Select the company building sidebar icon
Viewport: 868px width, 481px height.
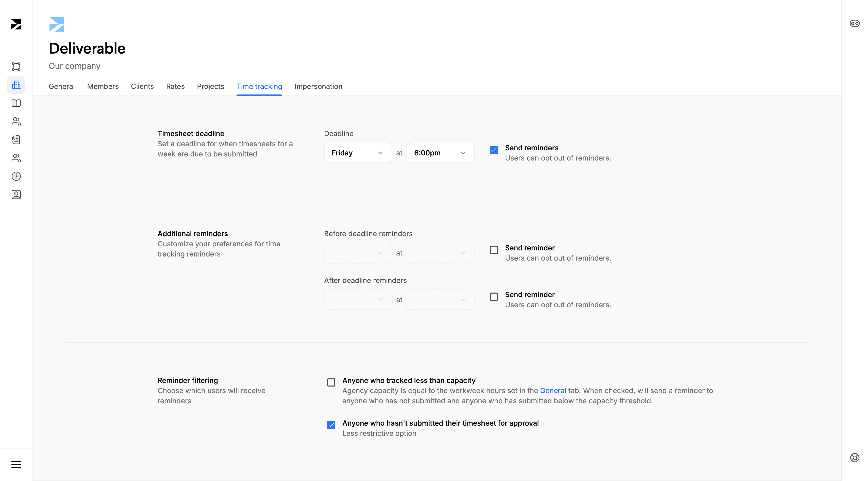[16, 85]
